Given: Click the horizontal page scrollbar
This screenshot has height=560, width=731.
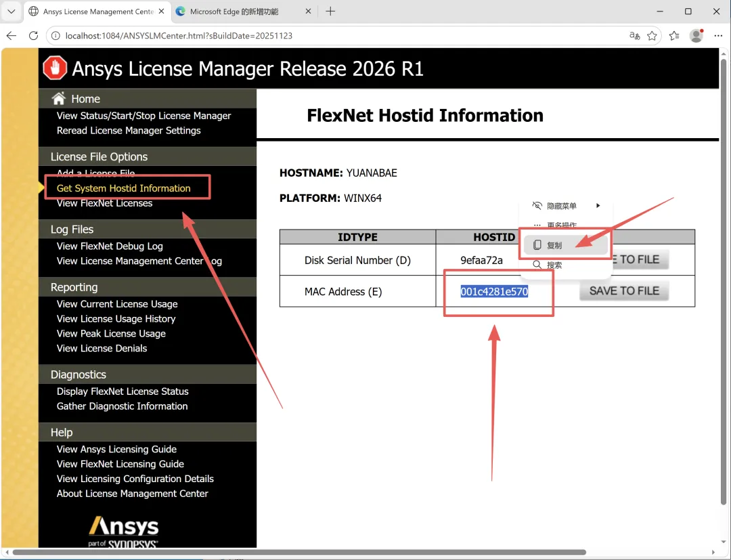Looking at the screenshot, I should pyautogui.click(x=299, y=553).
